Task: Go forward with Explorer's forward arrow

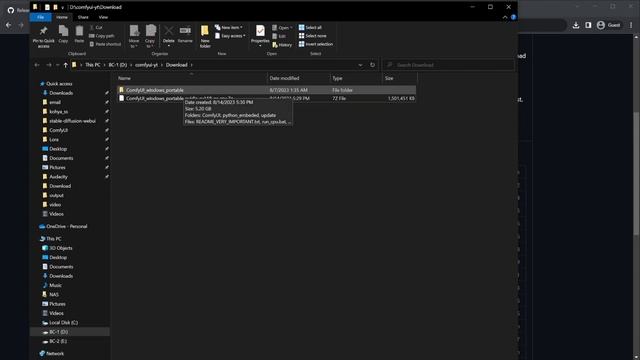Action: [x=49, y=65]
